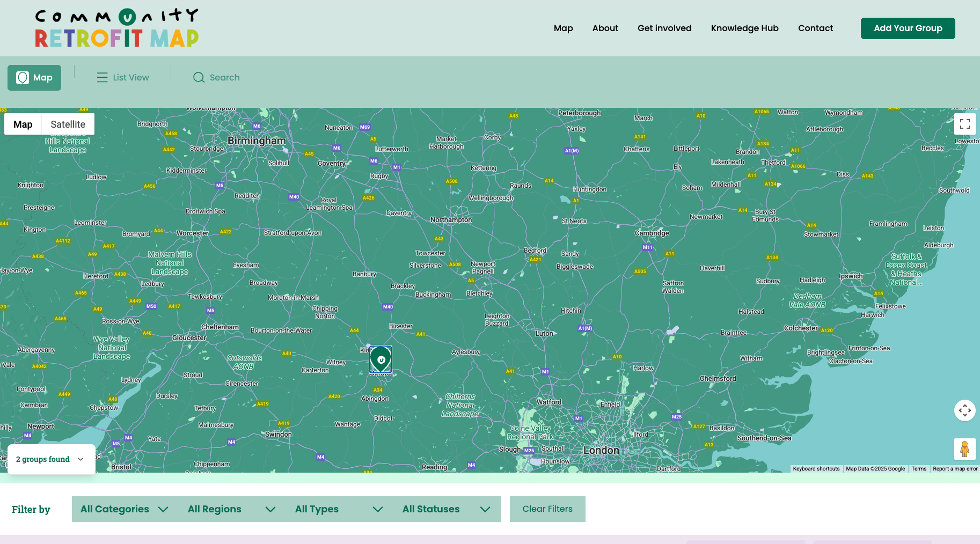
Task: Switch the map to Satellite view
Action: (x=68, y=124)
